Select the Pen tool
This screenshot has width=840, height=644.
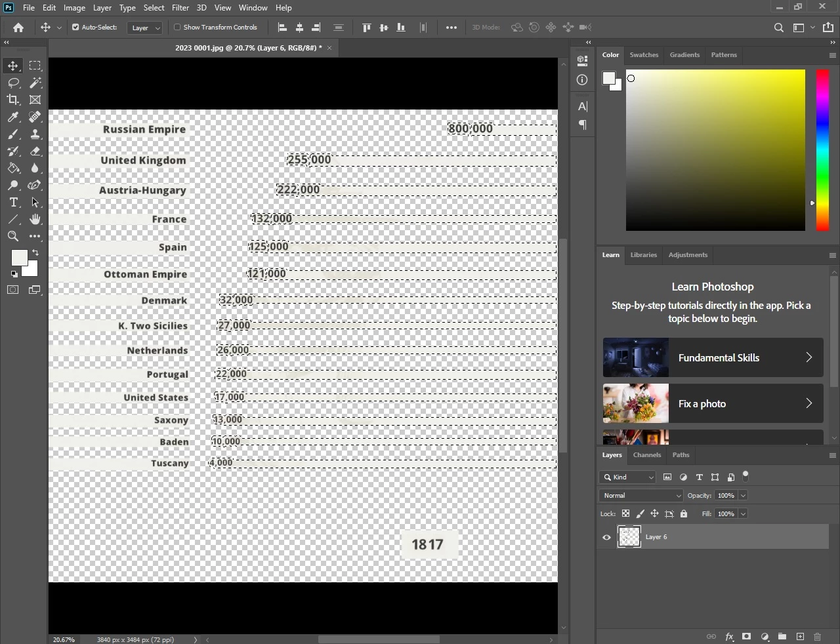point(35,185)
